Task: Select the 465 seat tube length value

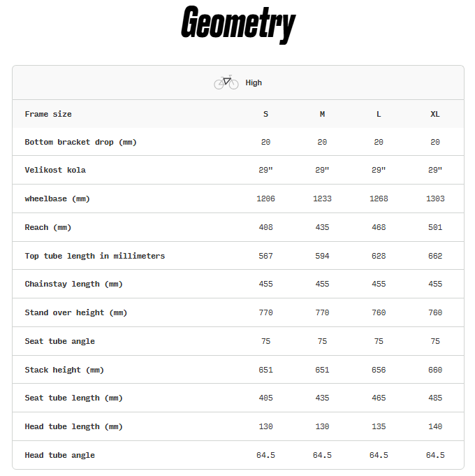Action: [x=379, y=398]
